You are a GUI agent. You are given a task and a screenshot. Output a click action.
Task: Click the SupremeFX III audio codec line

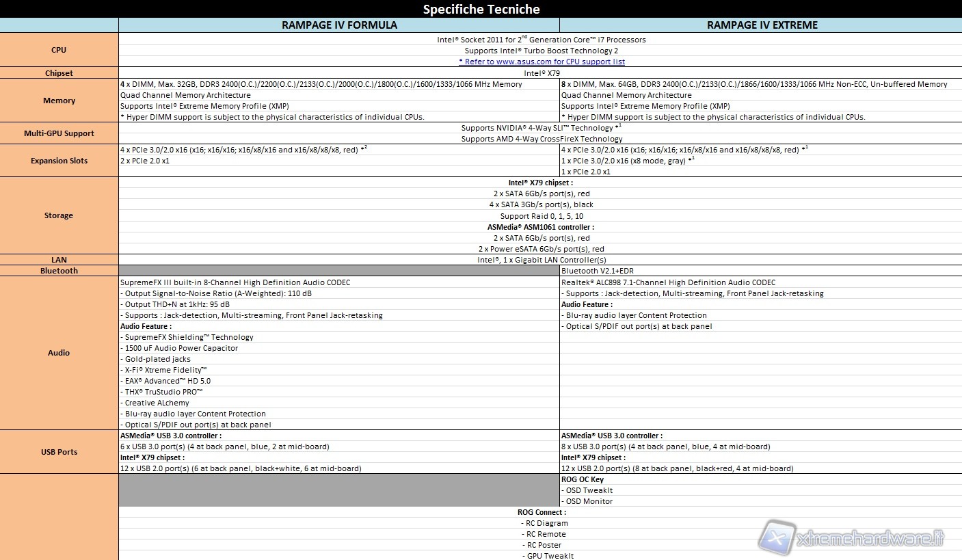click(x=235, y=282)
